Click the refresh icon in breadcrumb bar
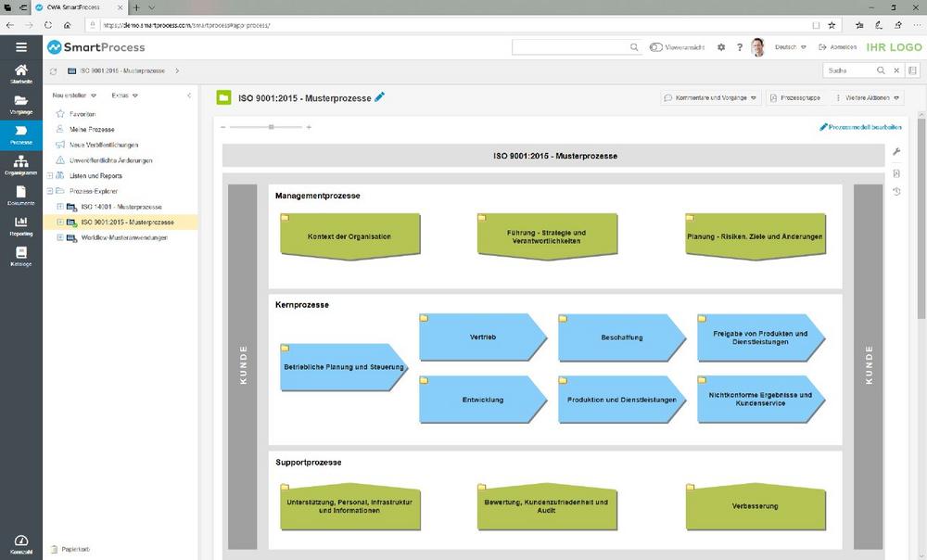Image resolution: width=927 pixels, height=560 pixels. tap(53, 70)
